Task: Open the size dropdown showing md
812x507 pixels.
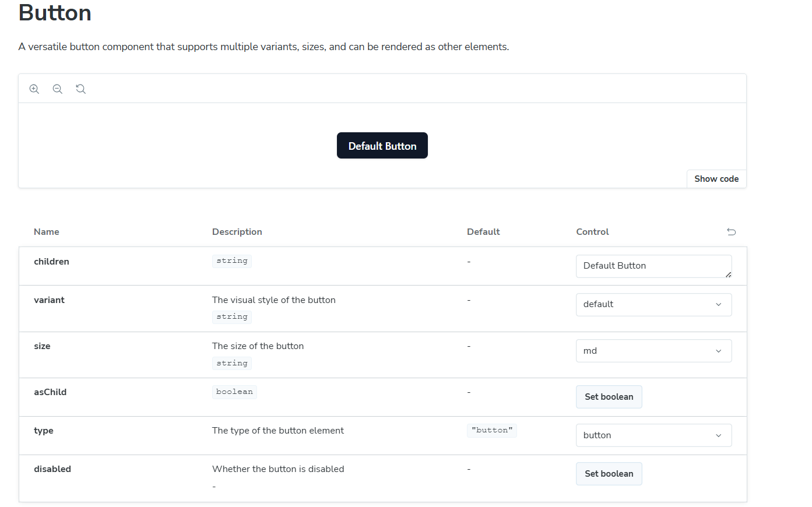Action: [x=653, y=351]
